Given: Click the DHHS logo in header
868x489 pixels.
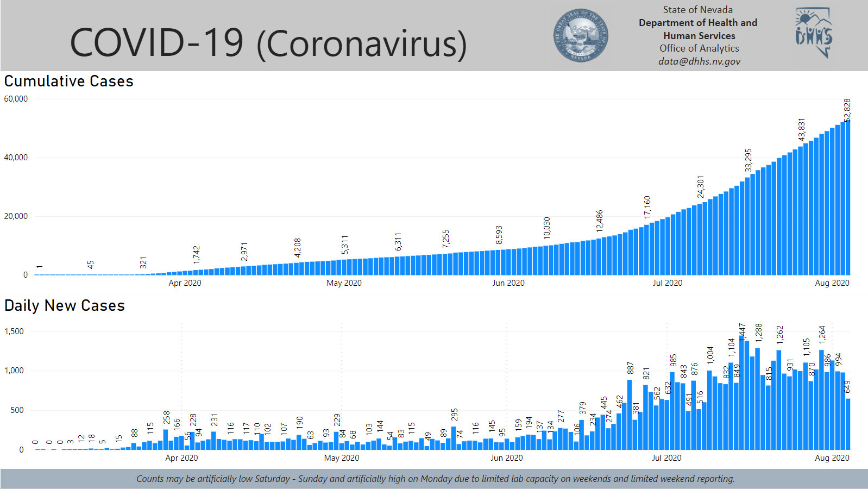Looking at the screenshot, I should coord(813,34).
